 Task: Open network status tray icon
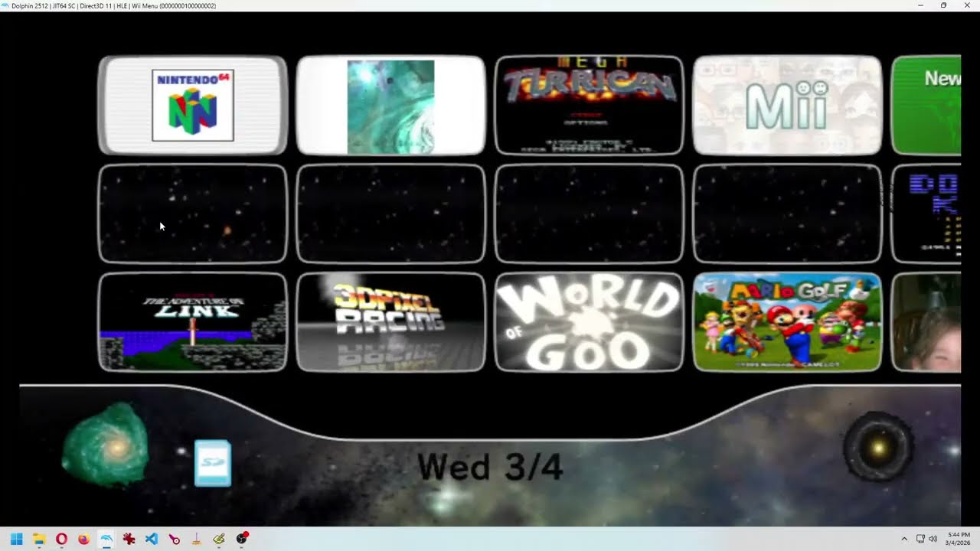[x=920, y=539]
